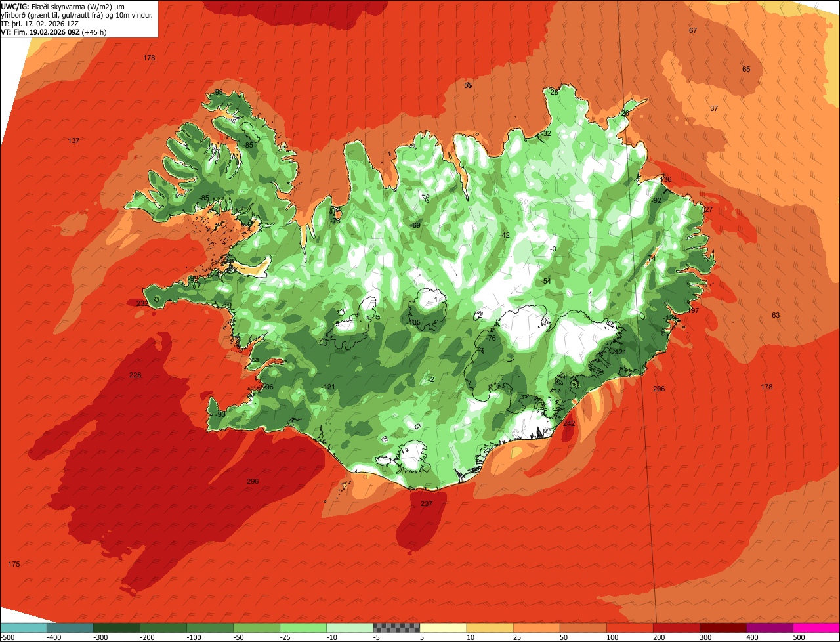840x642 pixels.
Task: Pick the 300 to 400 dark red swatch
Action: click(723, 628)
